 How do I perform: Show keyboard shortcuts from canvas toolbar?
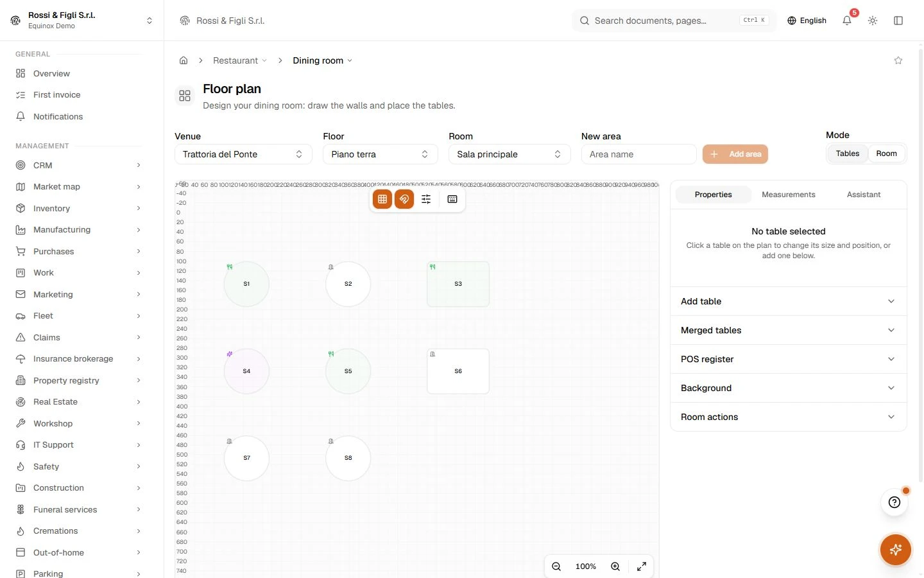(452, 199)
